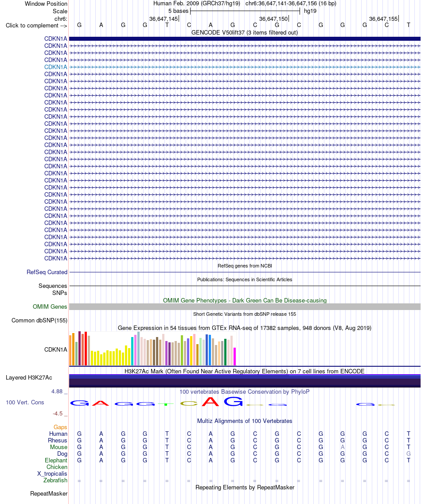Click the 4.88 upper scale value

point(57,391)
